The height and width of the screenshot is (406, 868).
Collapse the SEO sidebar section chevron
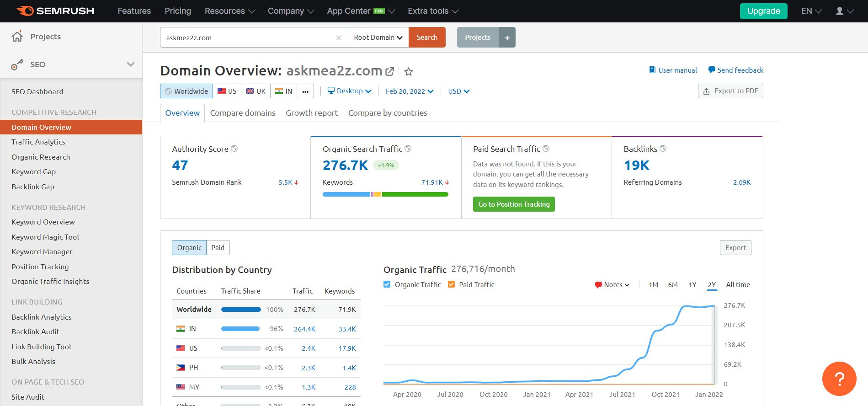click(x=131, y=64)
